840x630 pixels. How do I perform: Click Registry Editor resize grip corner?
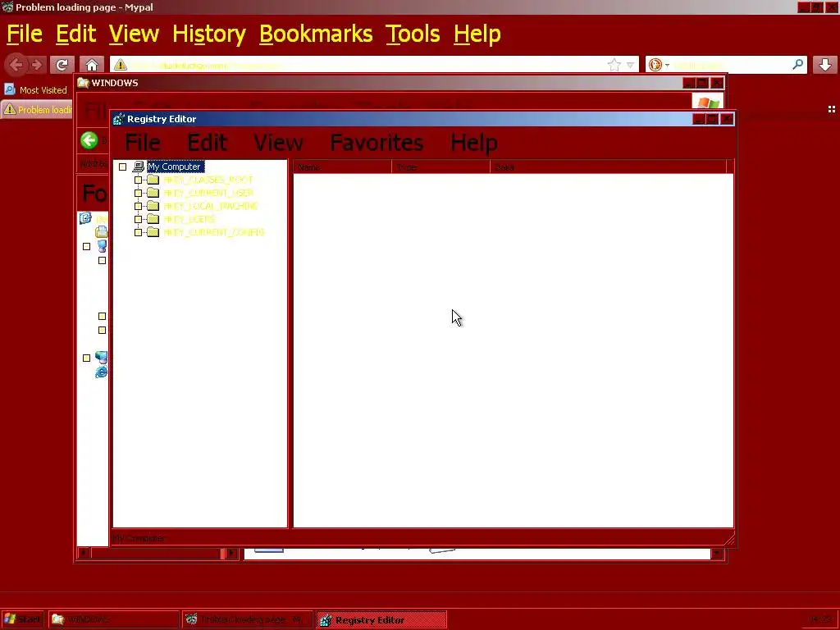(x=729, y=540)
